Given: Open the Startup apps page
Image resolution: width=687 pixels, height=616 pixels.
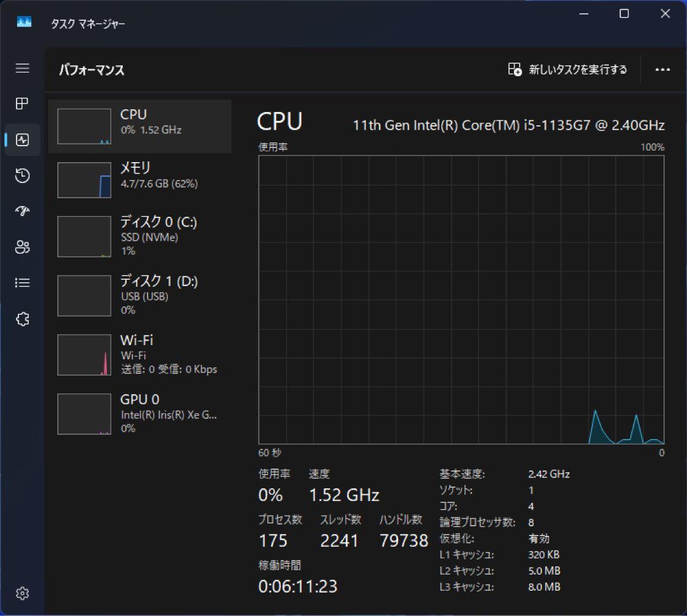Looking at the screenshot, I should click(22, 211).
